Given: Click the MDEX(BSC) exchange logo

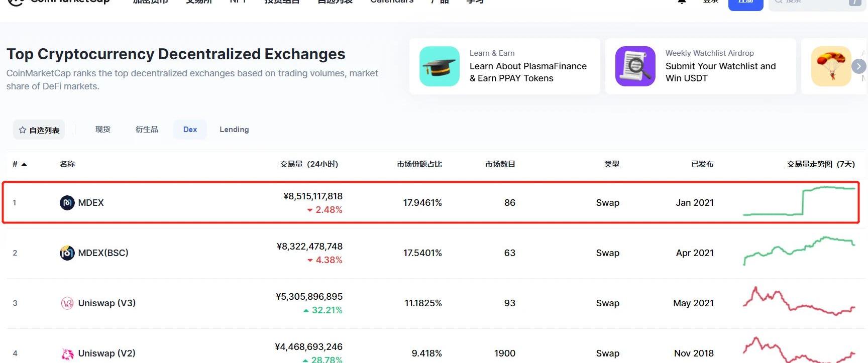Looking at the screenshot, I should pyautogui.click(x=67, y=253).
